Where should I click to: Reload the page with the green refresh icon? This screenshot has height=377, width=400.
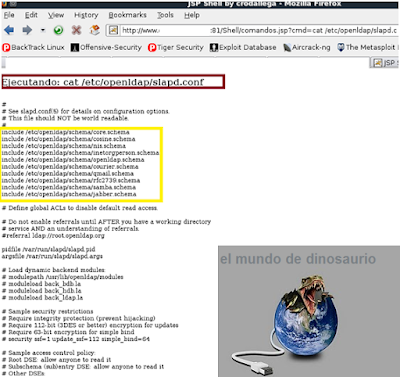point(58,30)
